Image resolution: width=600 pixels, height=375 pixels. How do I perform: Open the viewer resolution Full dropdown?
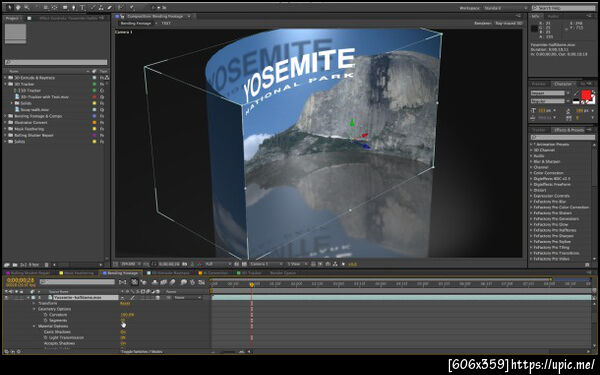(x=218, y=264)
